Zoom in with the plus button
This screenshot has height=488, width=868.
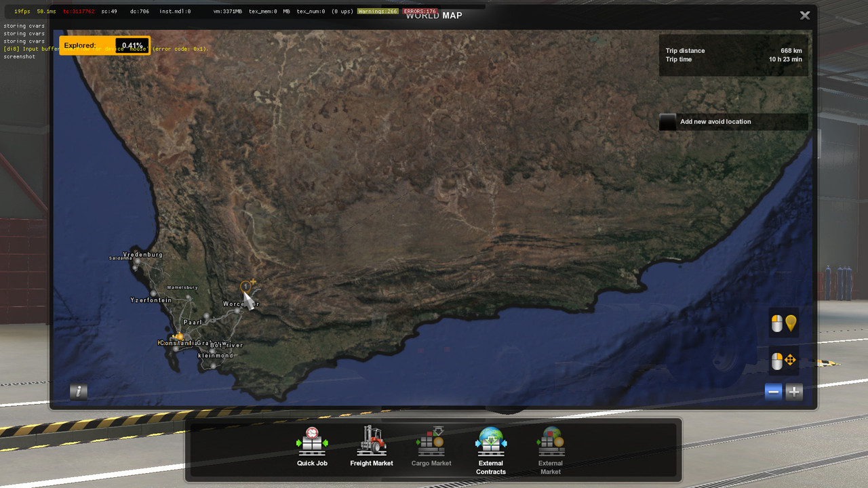pyautogui.click(x=794, y=392)
